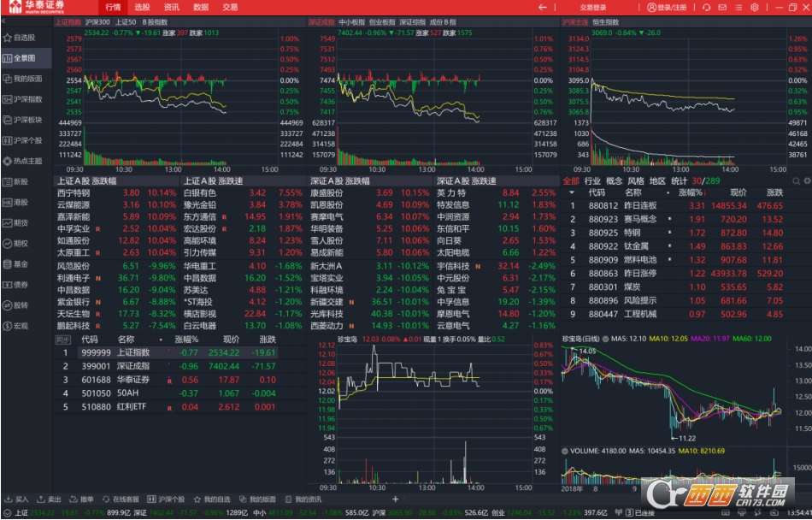Open 我的自选 in bottom toolbar
Viewport: 812px width, 520px height.
click(212, 499)
